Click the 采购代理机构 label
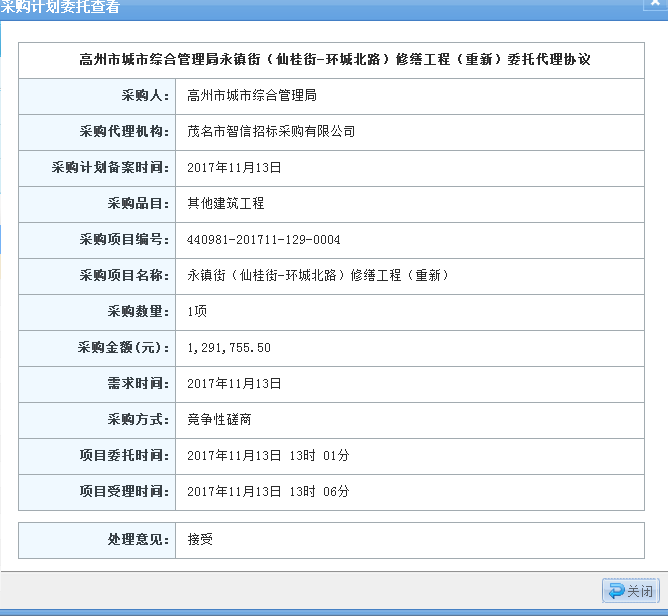Screen dimensions: 668x616 pyautogui.click(x=125, y=131)
